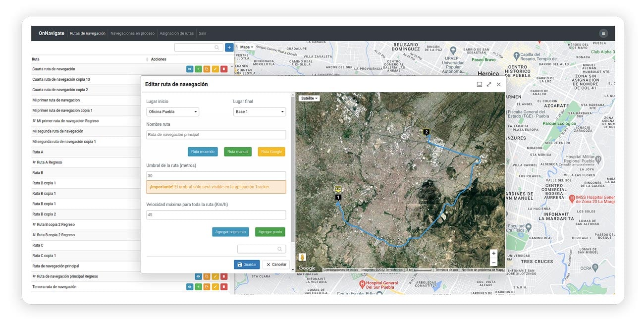Click Salir to log out
The image size is (644, 319).
pyautogui.click(x=202, y=33)
